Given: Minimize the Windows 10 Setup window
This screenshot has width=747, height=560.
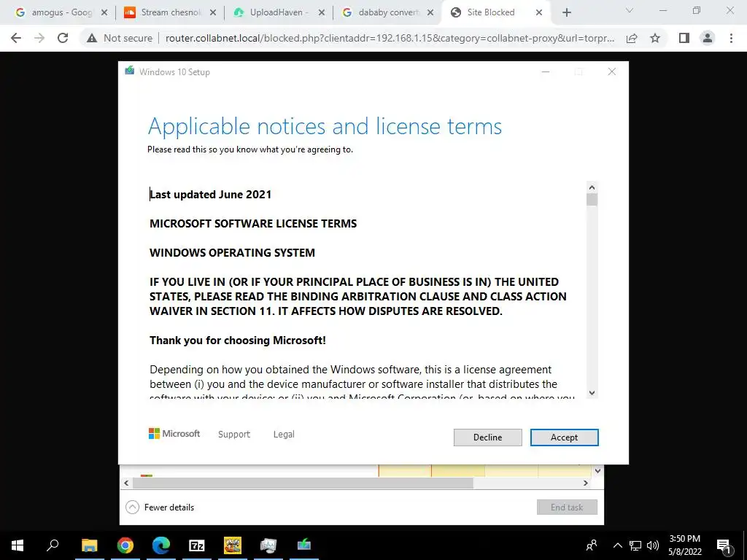Looking at the screenshot, I should [x=546, y=72].
